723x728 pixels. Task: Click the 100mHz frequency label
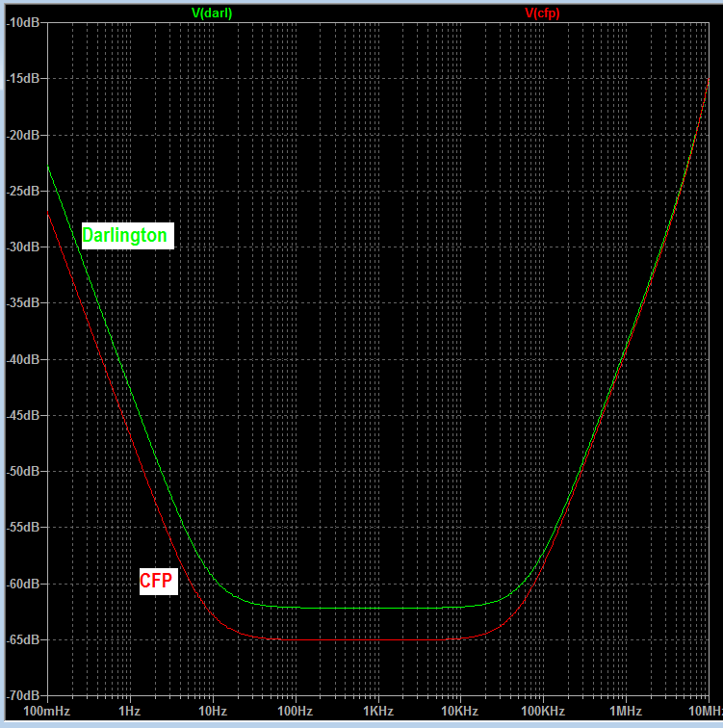tap(47, 712)
